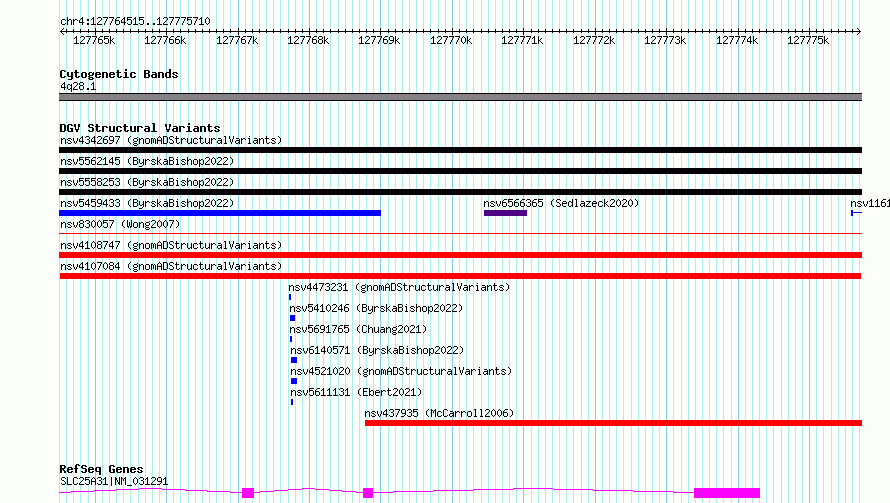Click nsv830057 Wong2007 label
Screen dimensions: 890x503
coord(120,224)
